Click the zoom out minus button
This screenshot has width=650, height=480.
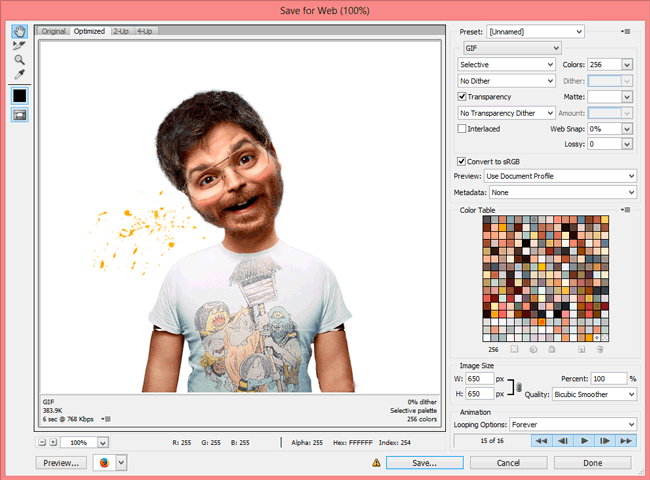click(42, 442)
